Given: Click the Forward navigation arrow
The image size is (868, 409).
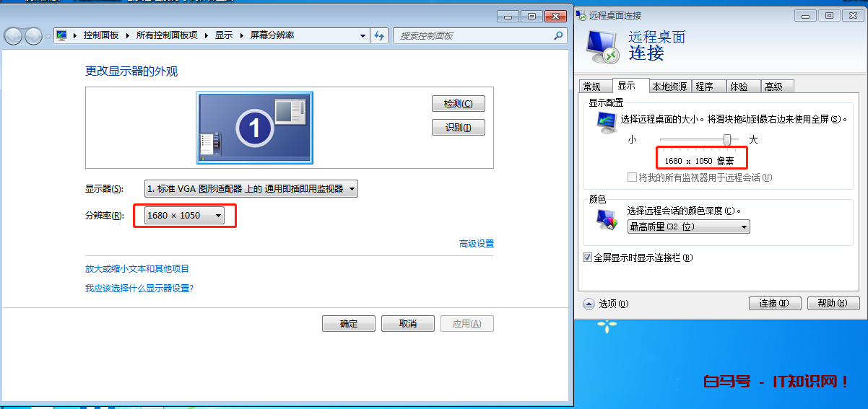Looking at the screenshot, I should 33,36.
